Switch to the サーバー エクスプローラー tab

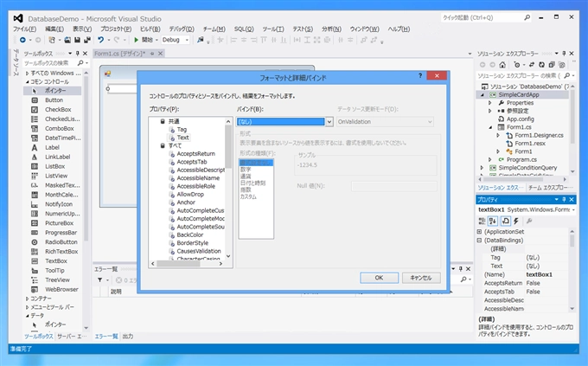click(x=72, y=337)
